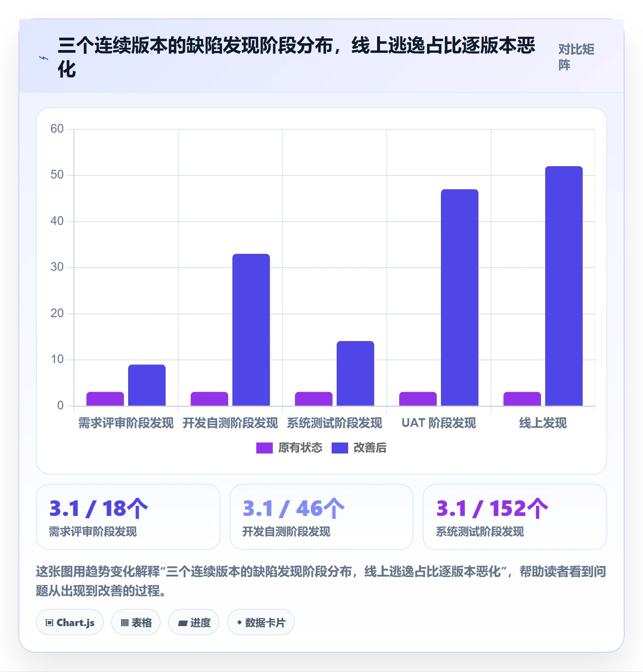Click the card caption 系统测试阶段发现 under 152个
Screen dimensions: 643x672
(480, 532)
